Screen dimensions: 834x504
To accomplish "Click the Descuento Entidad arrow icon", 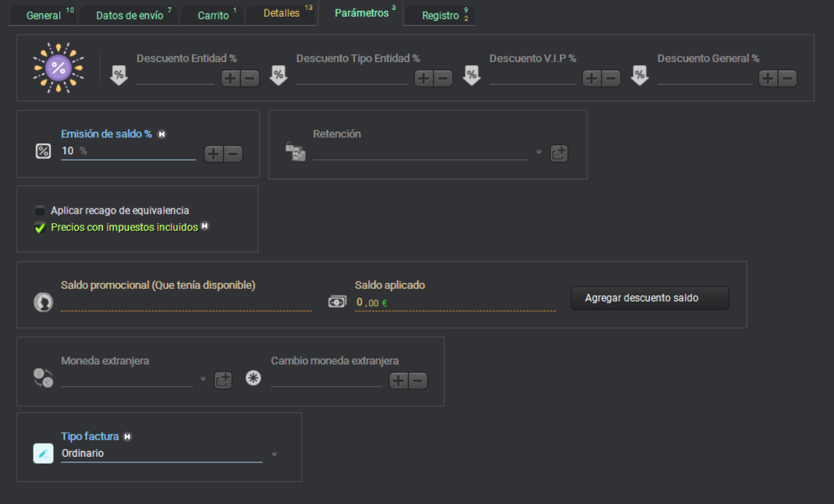I will (119, 76).
